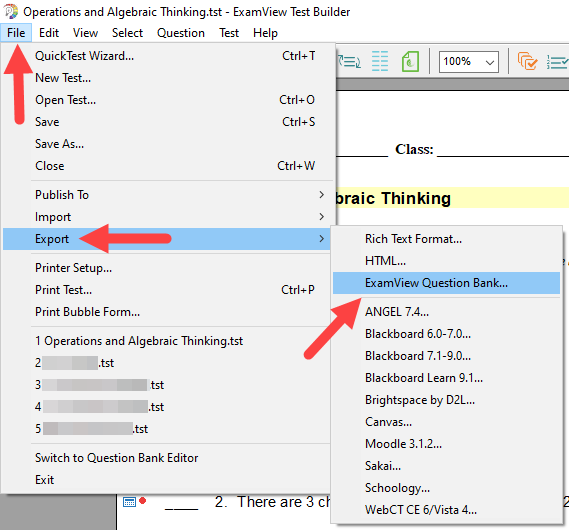Screen dimensions: 569x530
Task: Export to Sakai
Action: [446, 466]
